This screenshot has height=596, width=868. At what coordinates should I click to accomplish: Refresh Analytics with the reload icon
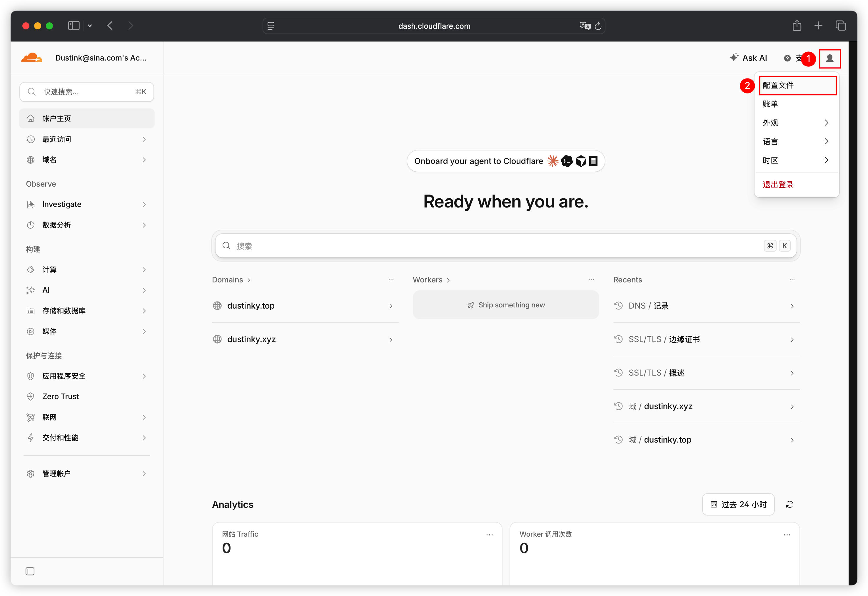point(789,504)
